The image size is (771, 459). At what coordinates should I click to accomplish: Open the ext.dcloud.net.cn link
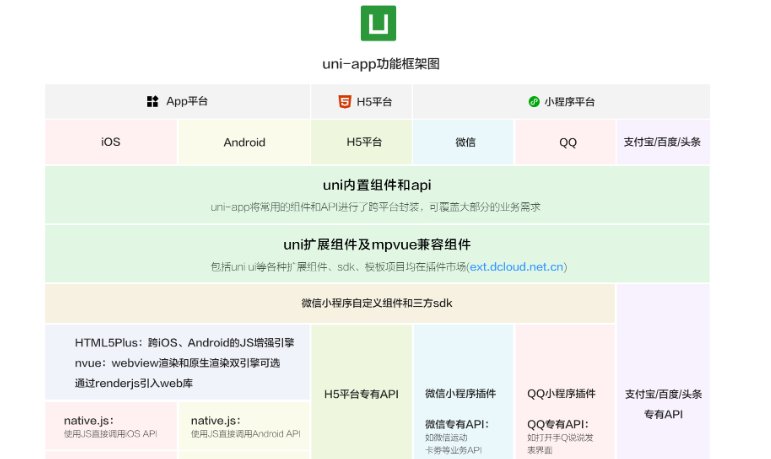516,267
